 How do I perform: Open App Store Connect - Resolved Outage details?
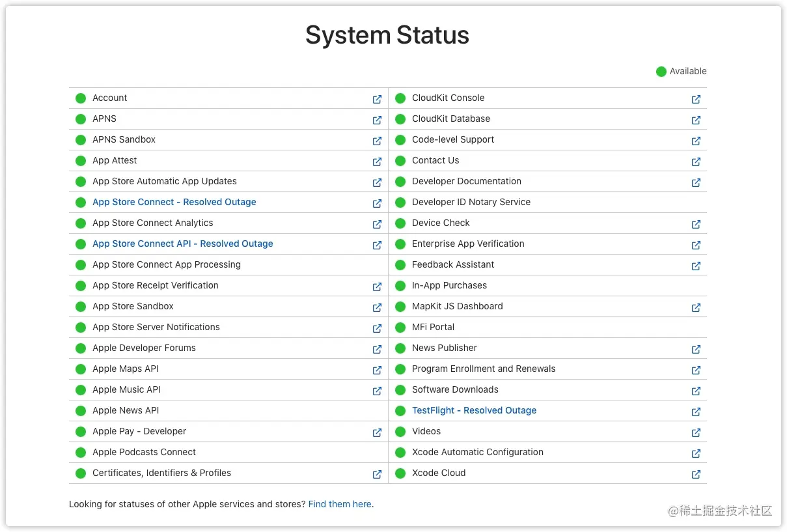(x=174, y=202)
